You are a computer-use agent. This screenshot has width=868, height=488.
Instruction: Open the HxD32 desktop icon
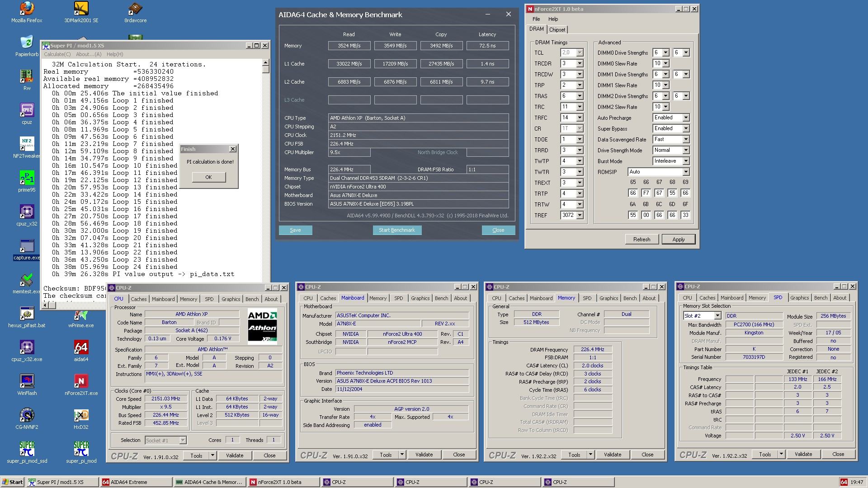(81, 418)
